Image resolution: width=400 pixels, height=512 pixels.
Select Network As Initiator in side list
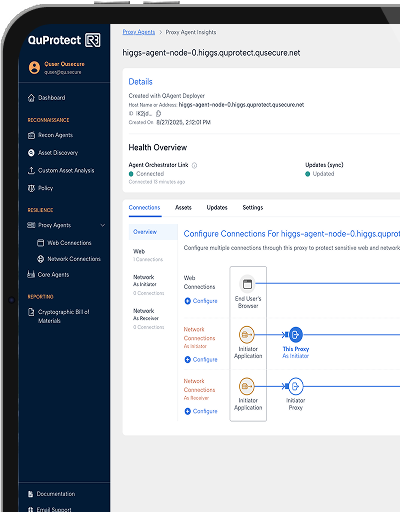tap(148, 285)
